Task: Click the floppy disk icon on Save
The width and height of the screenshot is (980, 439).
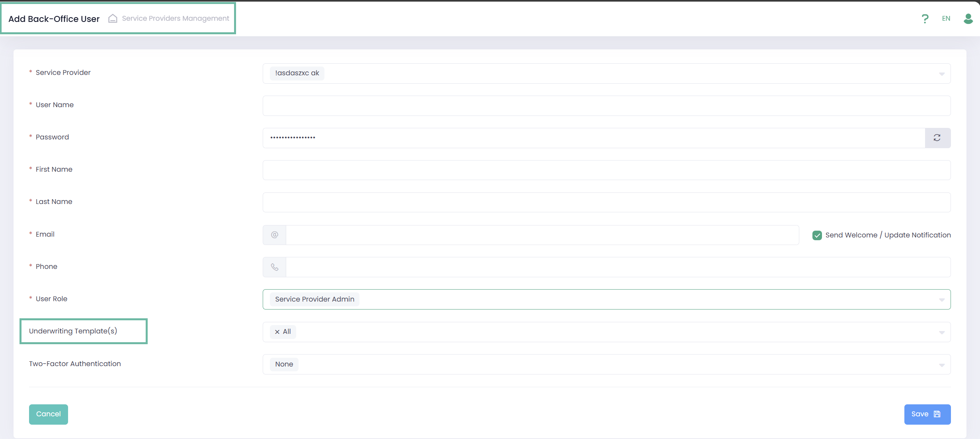Action: [x=937, y=414]
